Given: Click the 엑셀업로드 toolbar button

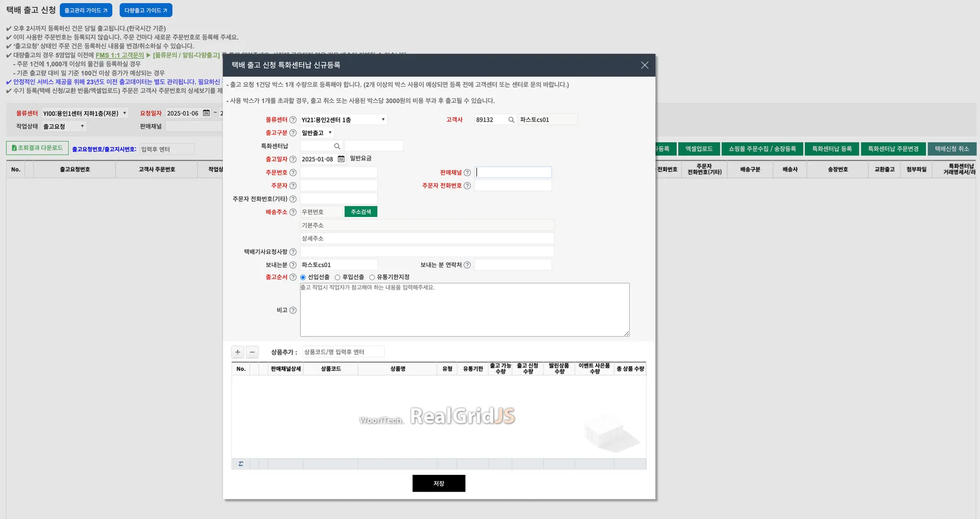Looking at the screenshot, I should coord(699,149).
